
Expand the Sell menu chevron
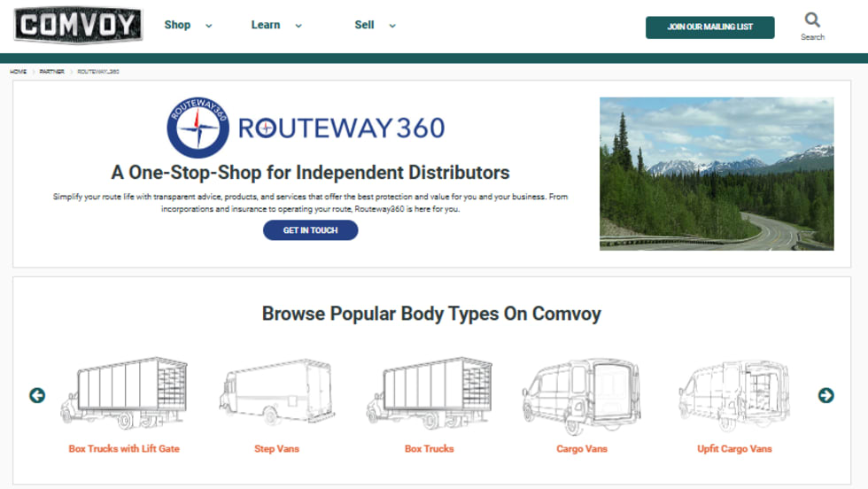pyautogui.click(x=392, y=26)
